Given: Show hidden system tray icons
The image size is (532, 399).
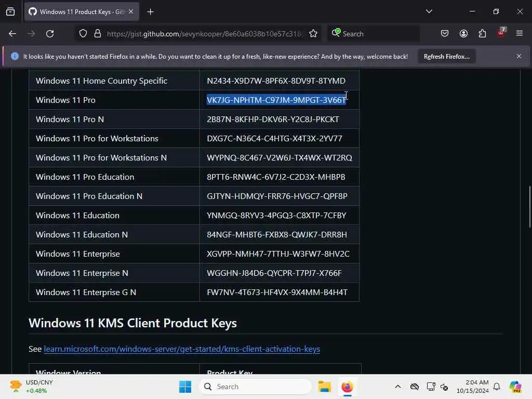Looking at the screenshot, I should [398, 387].
